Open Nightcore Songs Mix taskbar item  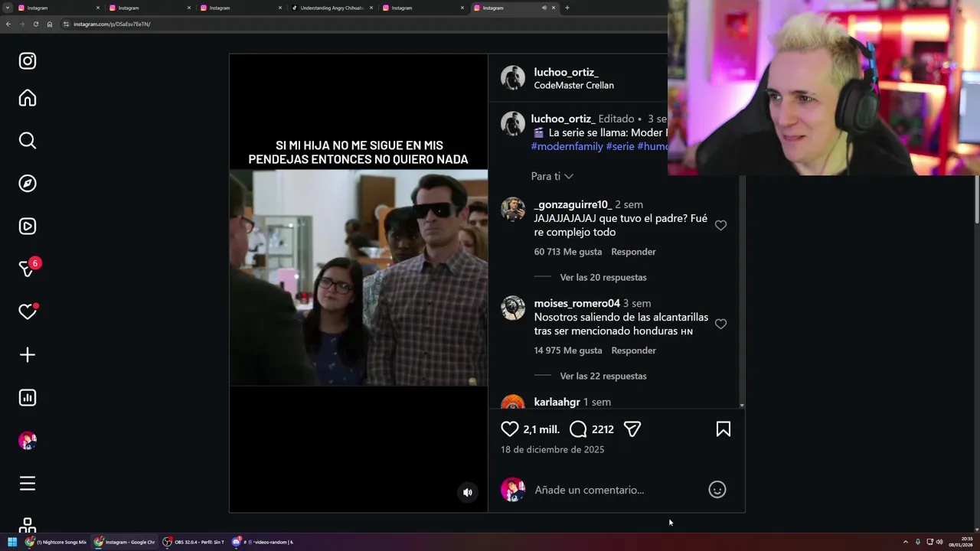[57, 542]
